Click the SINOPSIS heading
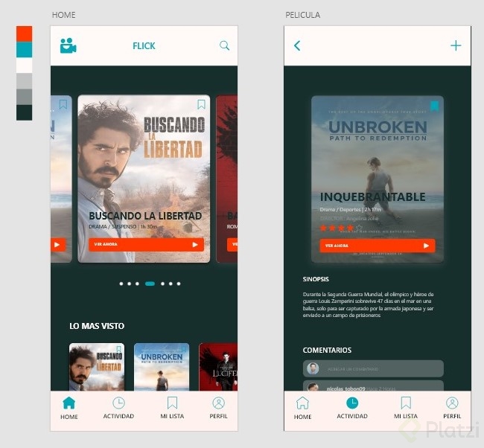The width and height of the screenshot is (484, 448). 316,279
